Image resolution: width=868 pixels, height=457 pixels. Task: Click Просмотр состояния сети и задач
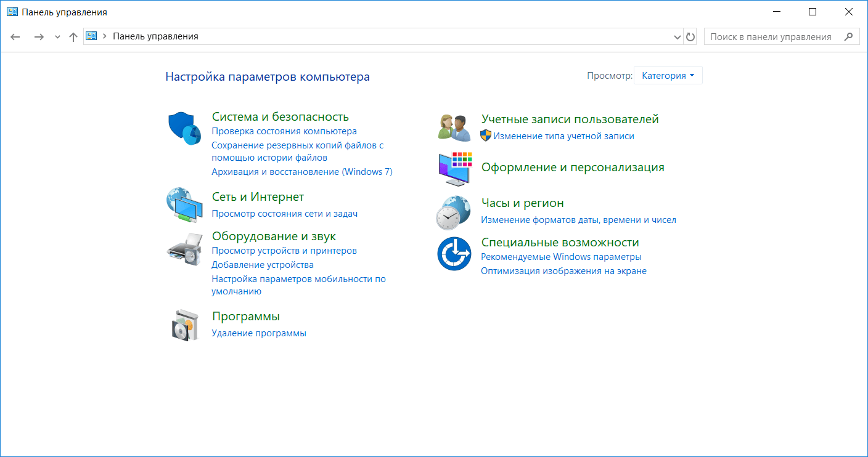tap(284, 214)
